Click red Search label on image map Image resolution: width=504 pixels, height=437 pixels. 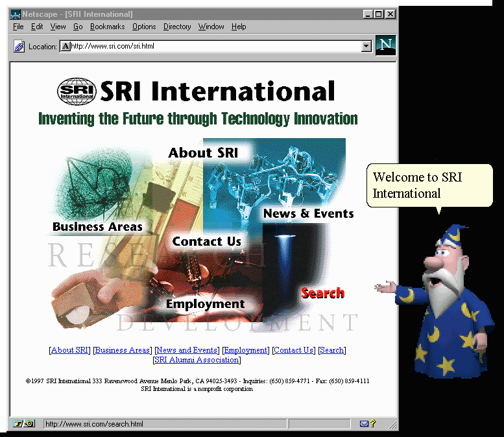pyautogui.click(x=323, y=292)
